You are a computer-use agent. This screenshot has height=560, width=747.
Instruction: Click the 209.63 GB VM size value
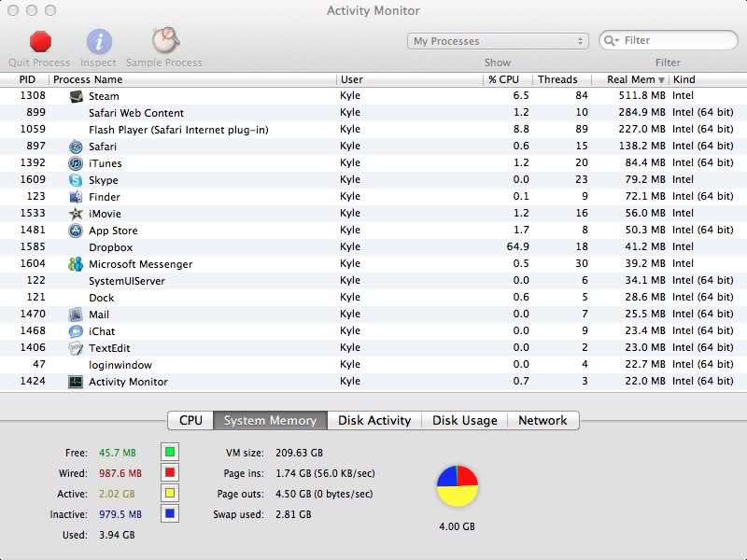(299, 453)
